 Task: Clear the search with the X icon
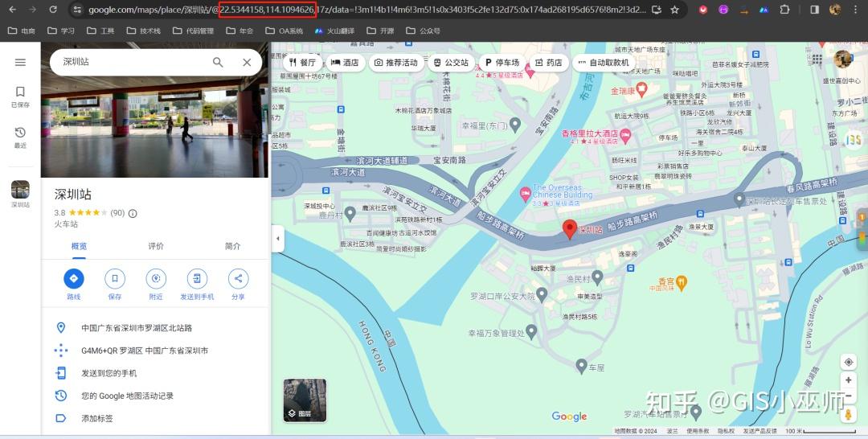(247, 63)
